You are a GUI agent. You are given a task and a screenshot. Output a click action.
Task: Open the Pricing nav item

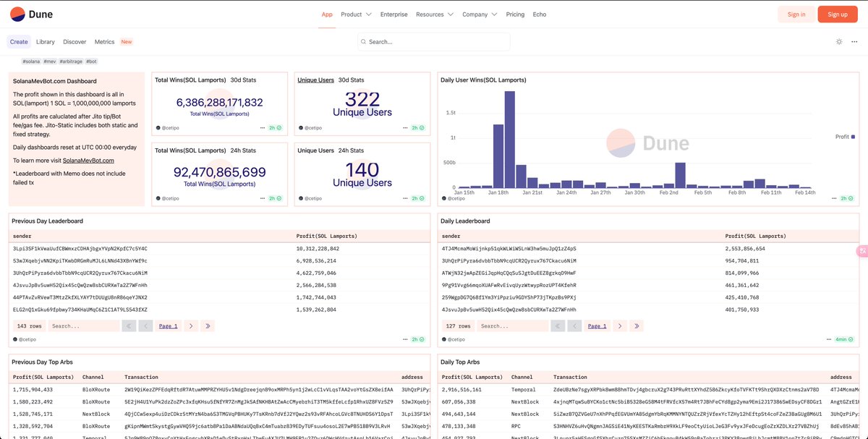pyautogui.click(x=515, y=14)
